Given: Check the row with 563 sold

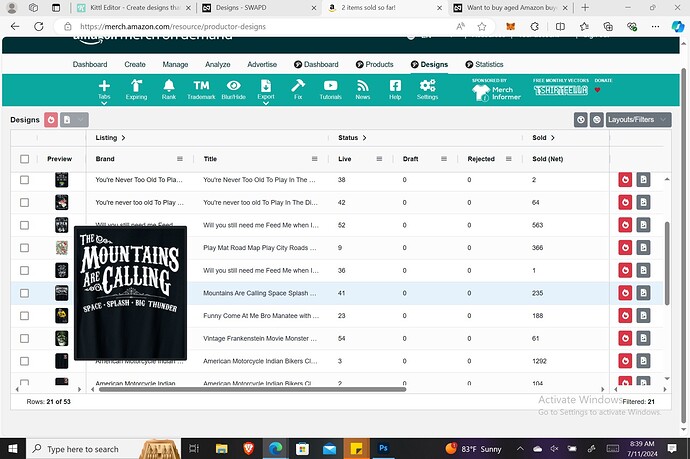Looking at the screenshot, I should click(x=25, y=225).
